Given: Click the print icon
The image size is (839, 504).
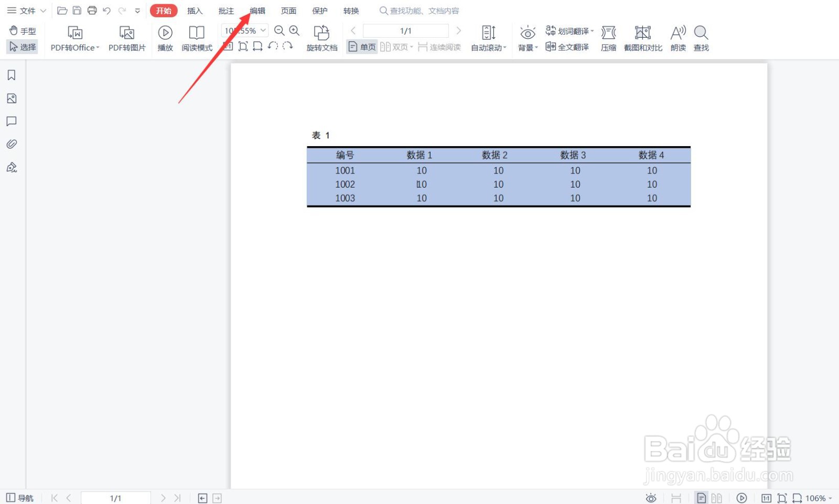Looking at the screenshot, I should coord(92,10).
